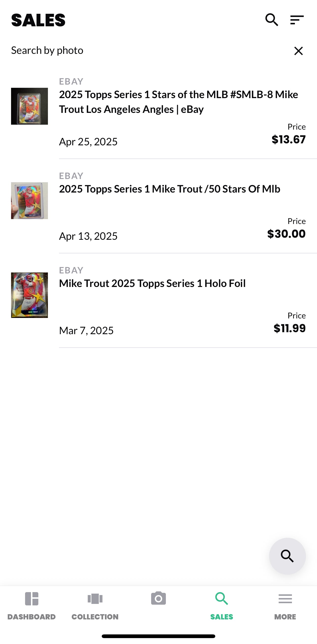The height and width of the screenshot is (644, 317).
Task: Dismiss the Search by photo bar
Action: click(298, 51)
